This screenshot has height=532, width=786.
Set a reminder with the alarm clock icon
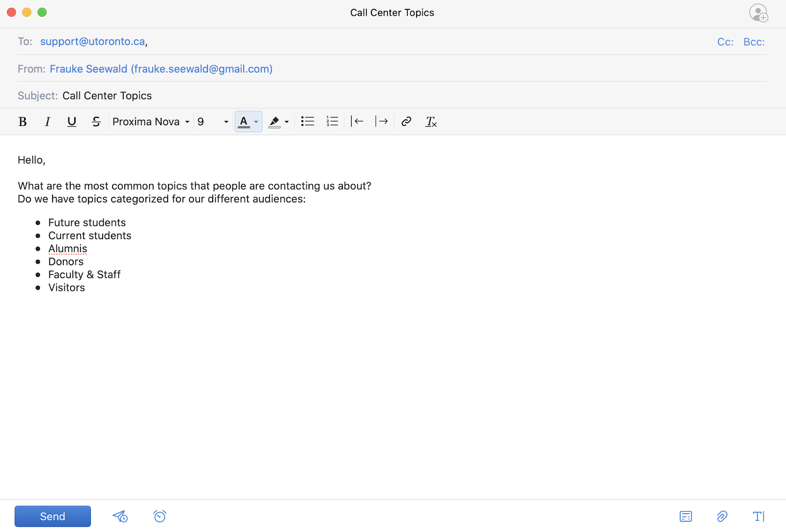(160, 516)
